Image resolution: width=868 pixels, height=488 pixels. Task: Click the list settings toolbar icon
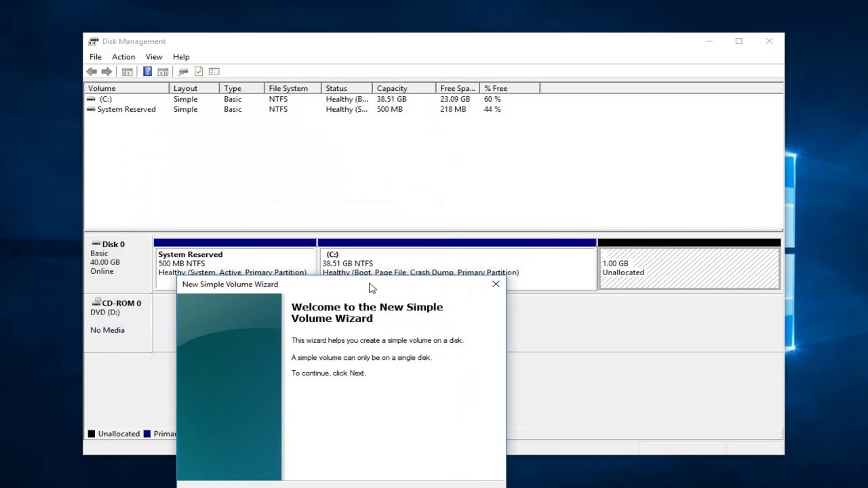point(214,72)
